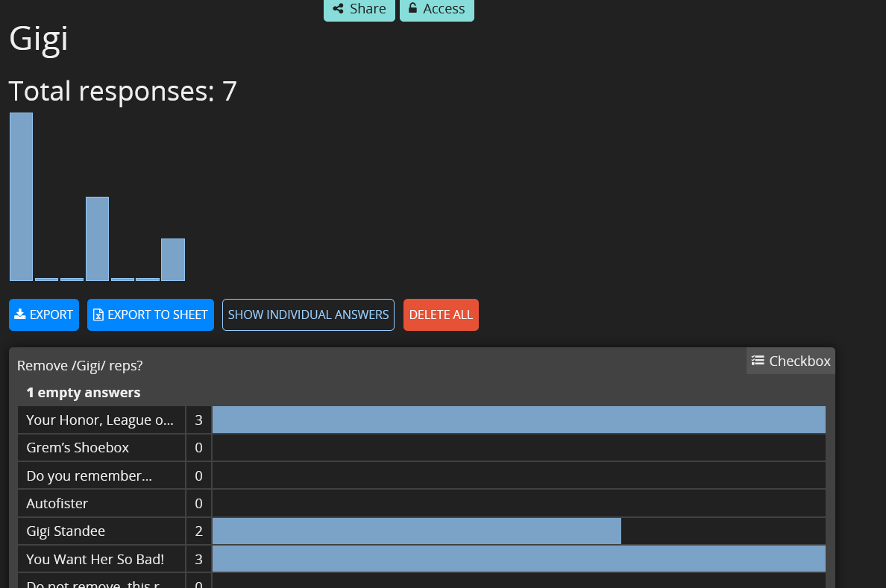The image size is (886, 588).
Task: Click the share icon beside Share
Action: point(339,9)
